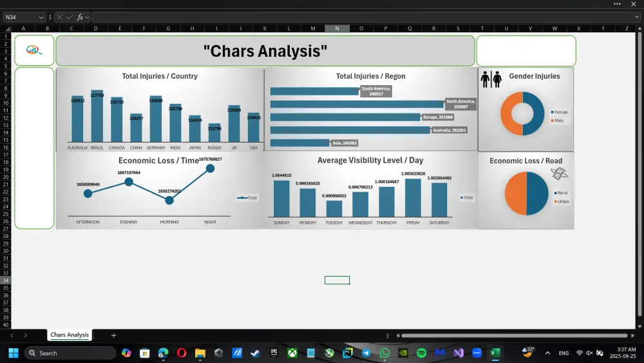Select Average Visibility Level / Day title
The image size is (644, 363).
pos(370,161)
